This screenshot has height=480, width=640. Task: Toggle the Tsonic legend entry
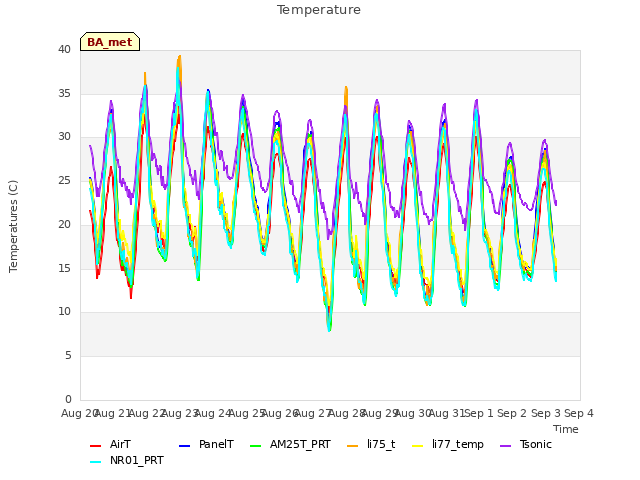[526, 444]
